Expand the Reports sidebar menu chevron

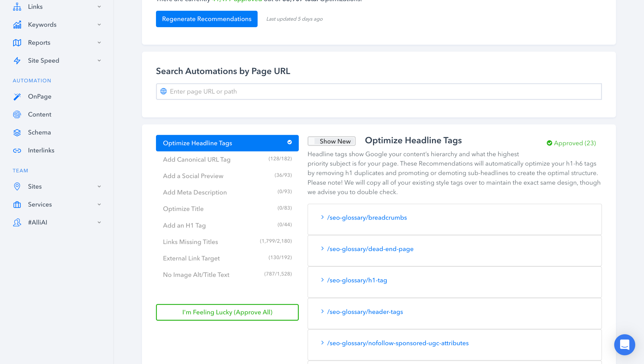pyautogui.click(x=99, y=43)
